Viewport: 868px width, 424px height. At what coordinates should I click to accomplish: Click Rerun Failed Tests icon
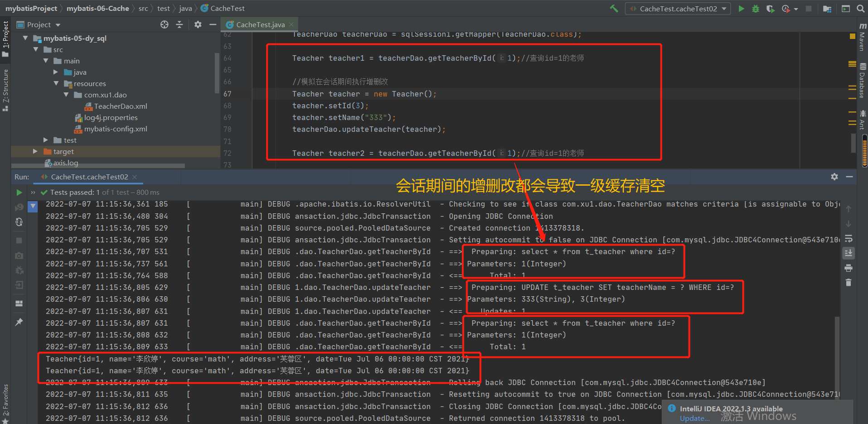pyautogui.click(x=19, y=207)
